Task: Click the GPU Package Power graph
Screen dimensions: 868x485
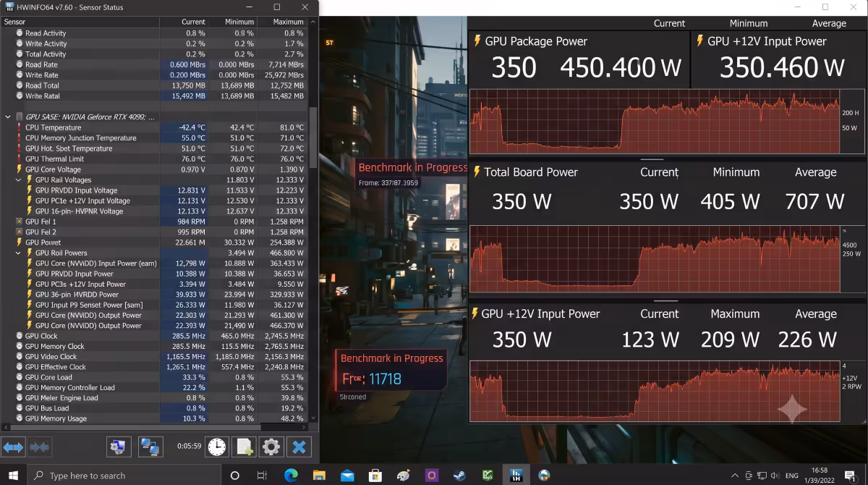Action: (x=655, y=121)
